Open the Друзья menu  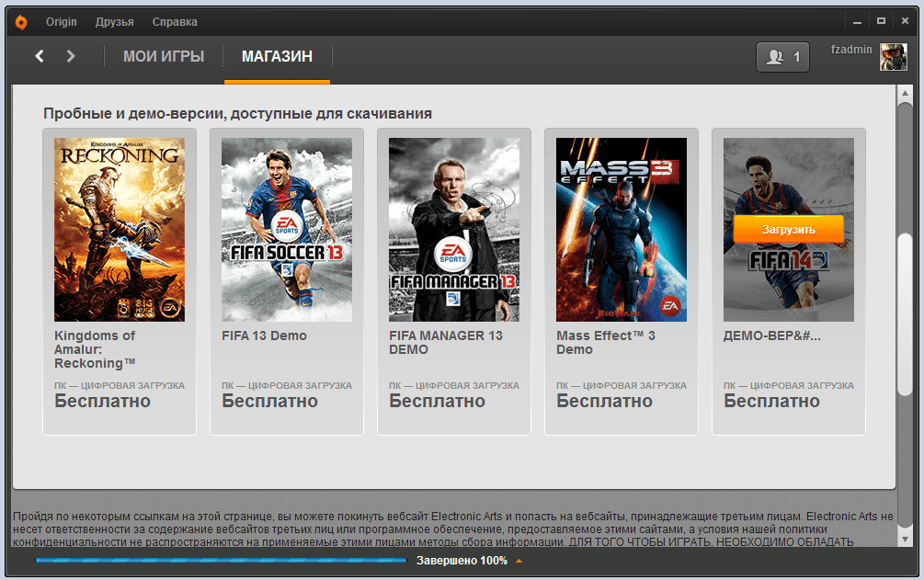coord(114,22)
